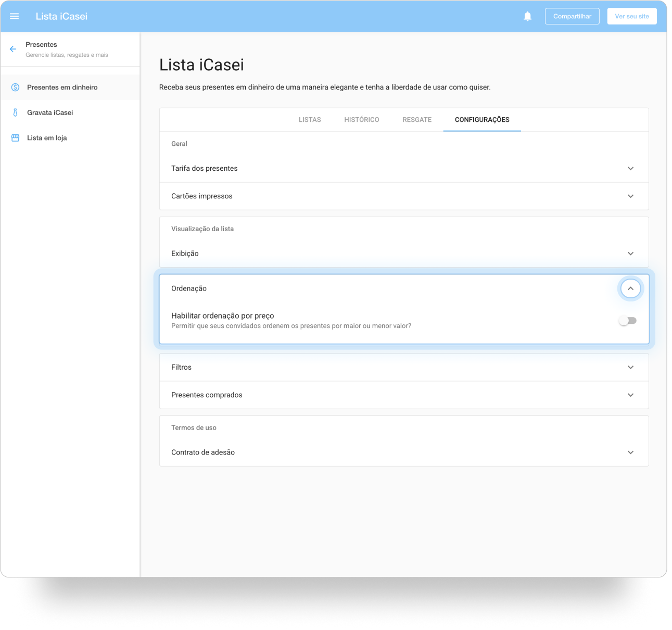
Task: Open the hamburger menu icon
Action: [15, 16]
